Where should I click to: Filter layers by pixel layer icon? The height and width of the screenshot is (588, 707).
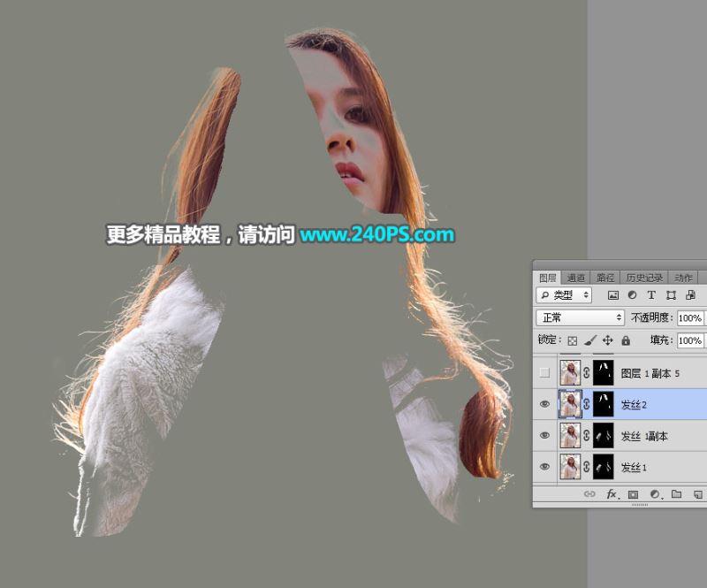[612, 295]
